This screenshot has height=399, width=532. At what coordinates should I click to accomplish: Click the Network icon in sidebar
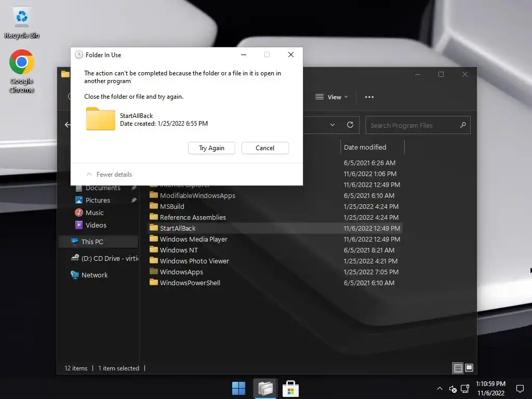click(75, 275)
